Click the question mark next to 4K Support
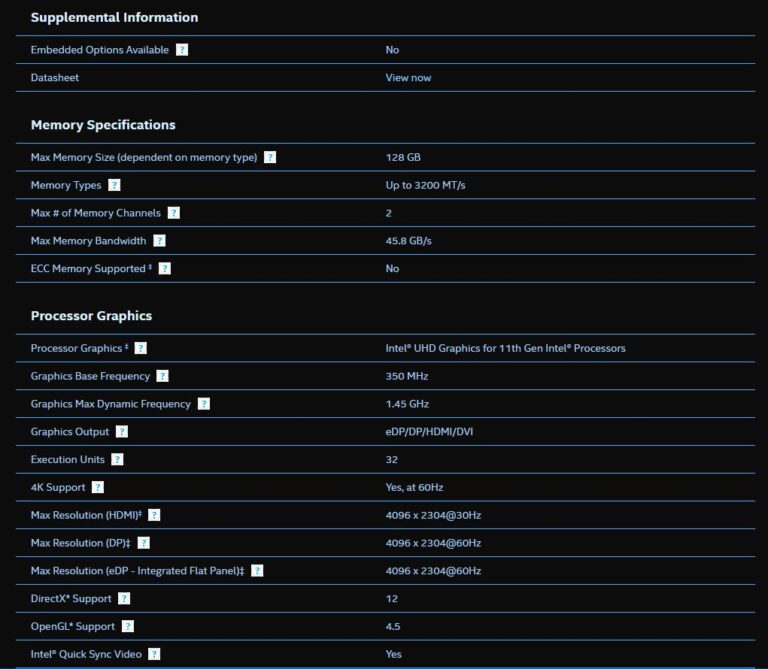The width and height of the screenshot is (768, 669). 97,487
